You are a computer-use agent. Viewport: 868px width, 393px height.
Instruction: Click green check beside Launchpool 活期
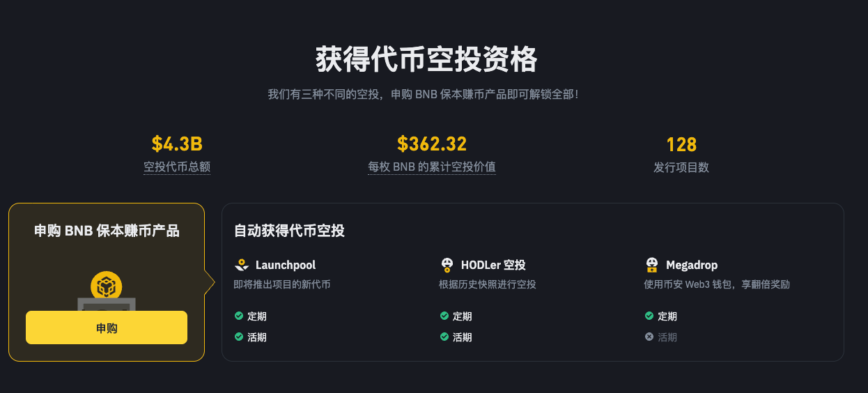click(239, 337)
